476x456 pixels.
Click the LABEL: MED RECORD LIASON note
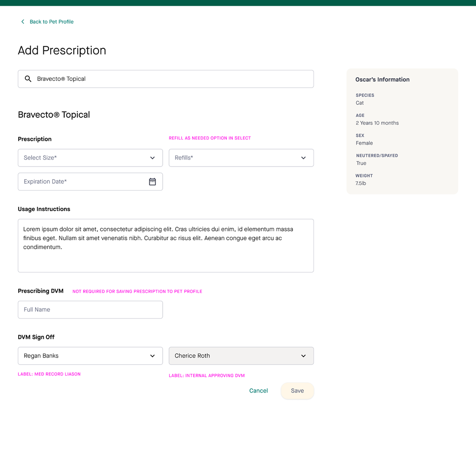coord(49,374)
